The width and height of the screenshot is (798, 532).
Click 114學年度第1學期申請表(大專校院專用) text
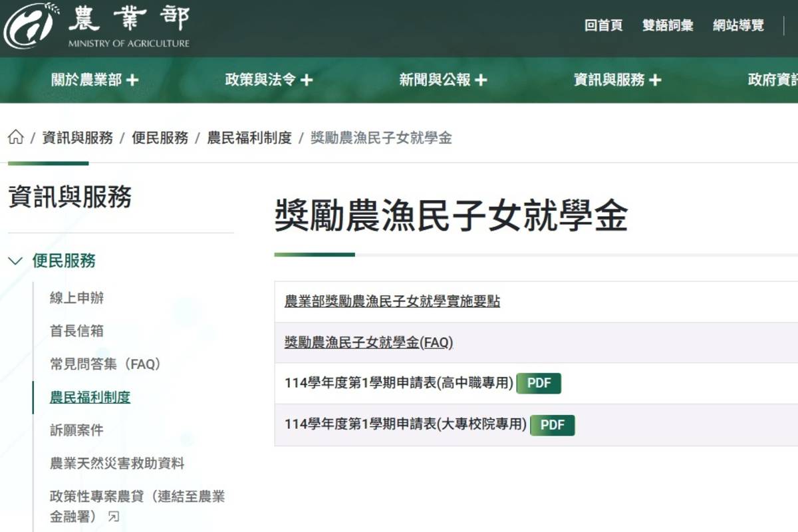click(x=406, y=424)
